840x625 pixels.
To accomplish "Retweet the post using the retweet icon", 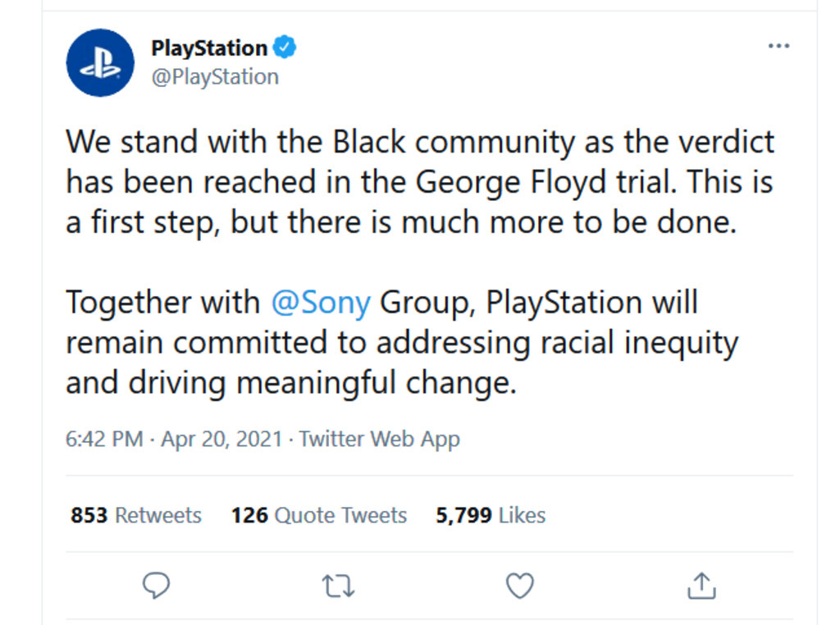I will [x=338, y=586].
